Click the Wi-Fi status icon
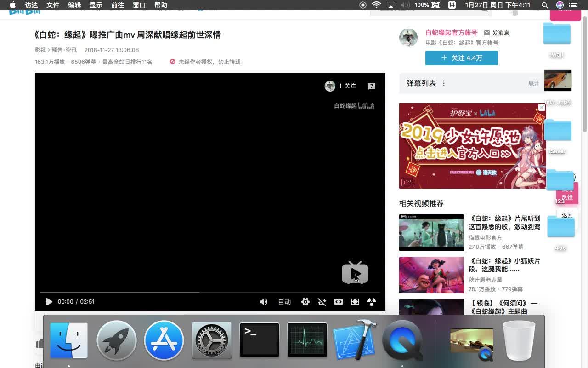This screenshot has height=368, width=588. coord(376,5)
